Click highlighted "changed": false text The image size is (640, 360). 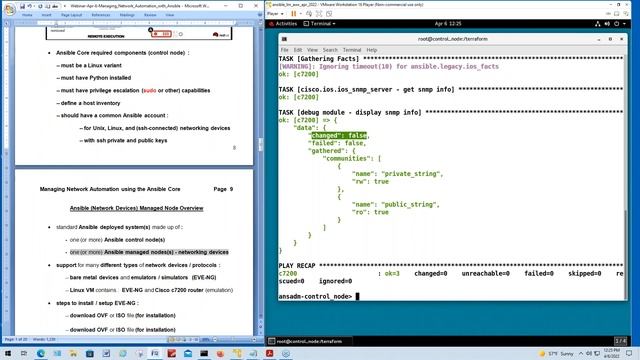point(338,136)
